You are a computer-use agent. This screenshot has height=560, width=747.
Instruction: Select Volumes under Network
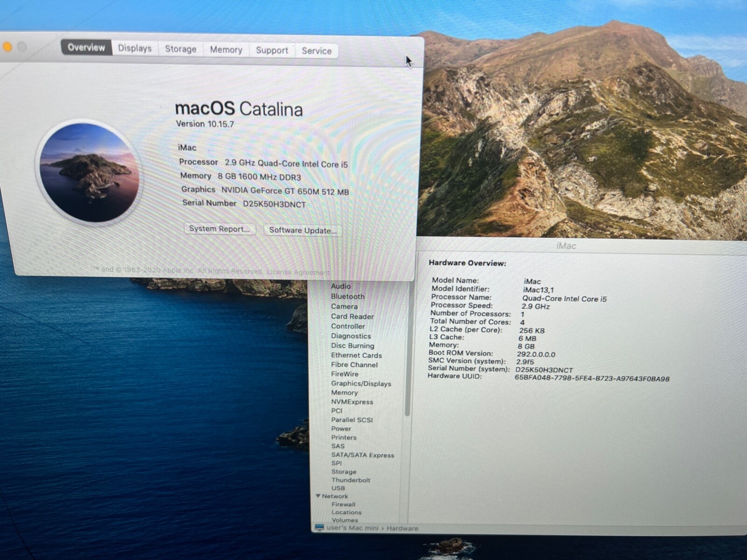point(345,520)
